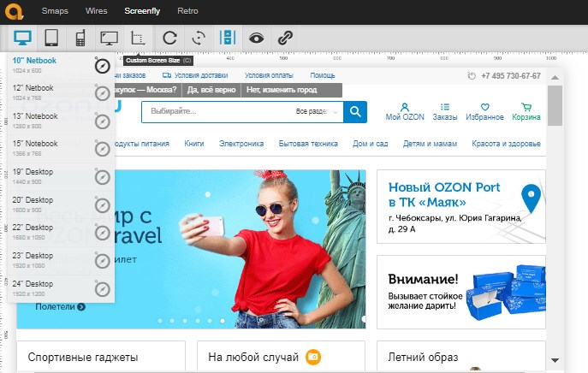Open the Помощь link
Viewport: 588px width, 373px height.
(323, 75)
